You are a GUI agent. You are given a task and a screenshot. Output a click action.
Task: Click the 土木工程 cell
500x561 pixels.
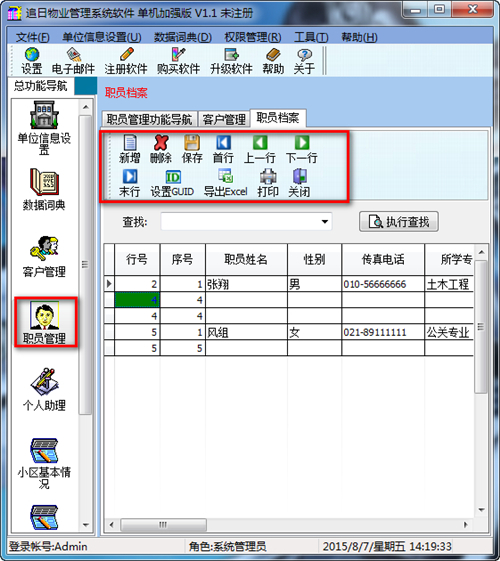tap(449, 284)
